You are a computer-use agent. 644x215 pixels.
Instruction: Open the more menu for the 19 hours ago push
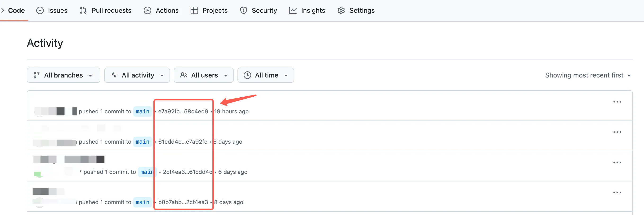tap(617, 102)
